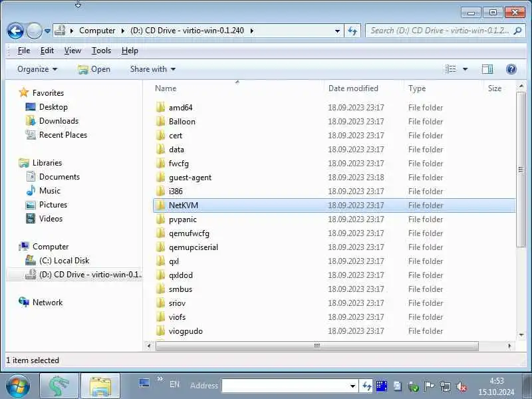Viewport: 532px width, 399px height.
Task: Open the Tools menu
Action: [x=101, y=51]
